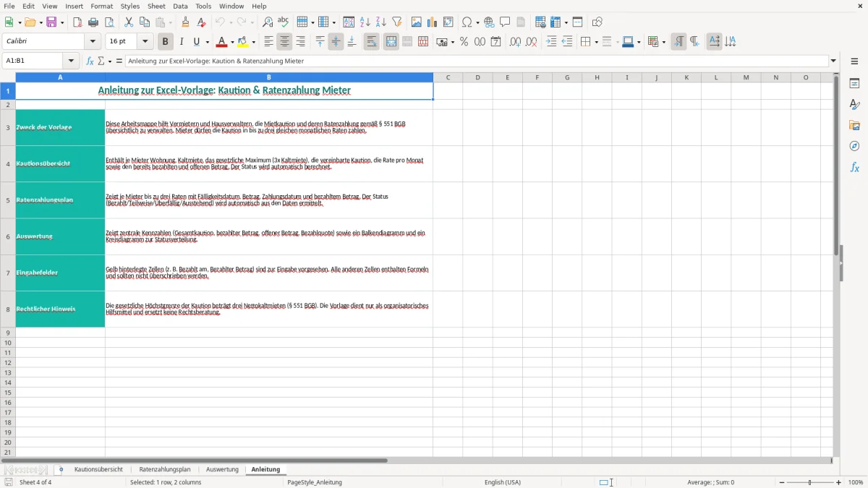Screen dimensions: 868x488
Task: Toggle Bold formatting
Action: pos(166,42)
